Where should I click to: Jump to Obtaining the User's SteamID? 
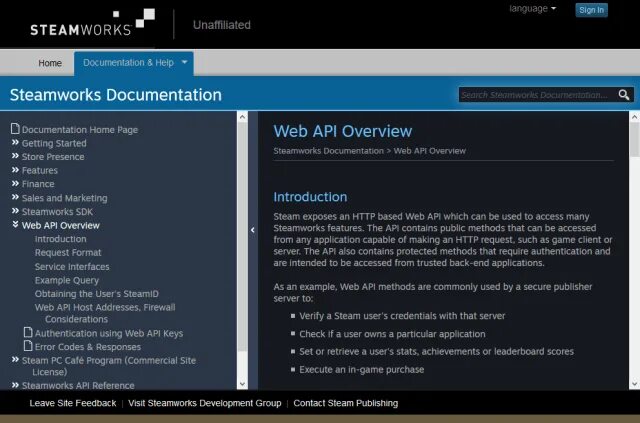pyautogui.click(x=96, y=294)
